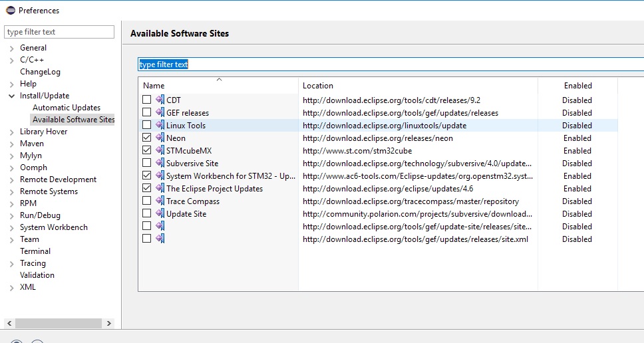
Task: Click the Subversive Site icon
Action: coord(160,164)
